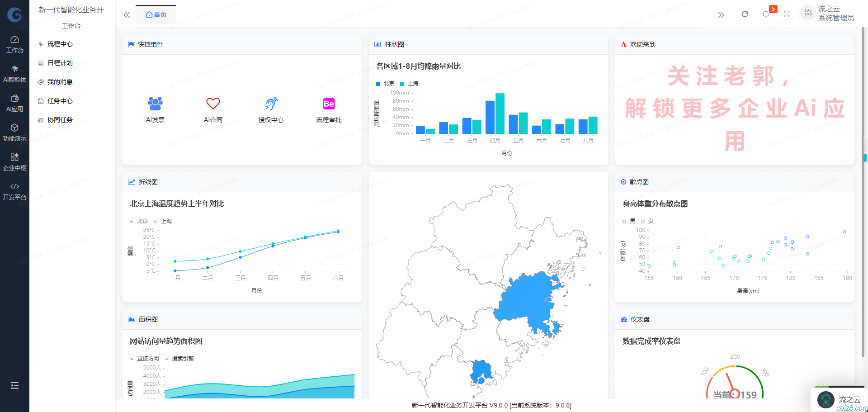Select the 首页 tab
The image size is (868, 412).
(156, 14)
